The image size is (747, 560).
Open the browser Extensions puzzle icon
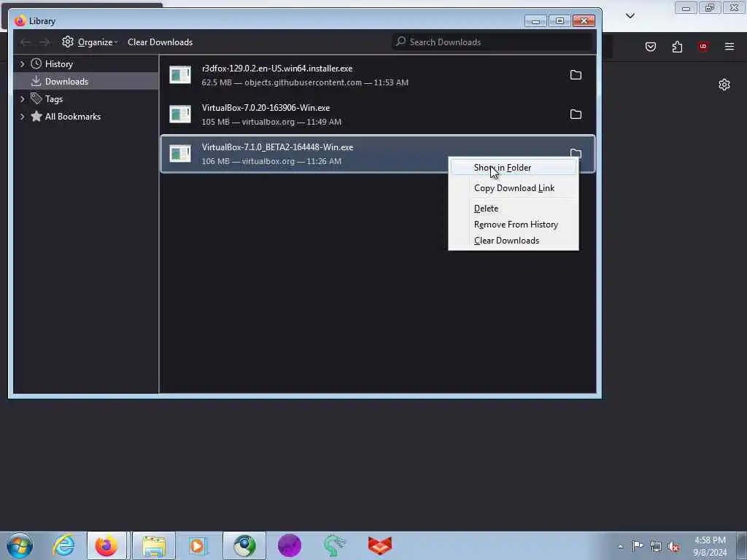(x=677, y=47)
